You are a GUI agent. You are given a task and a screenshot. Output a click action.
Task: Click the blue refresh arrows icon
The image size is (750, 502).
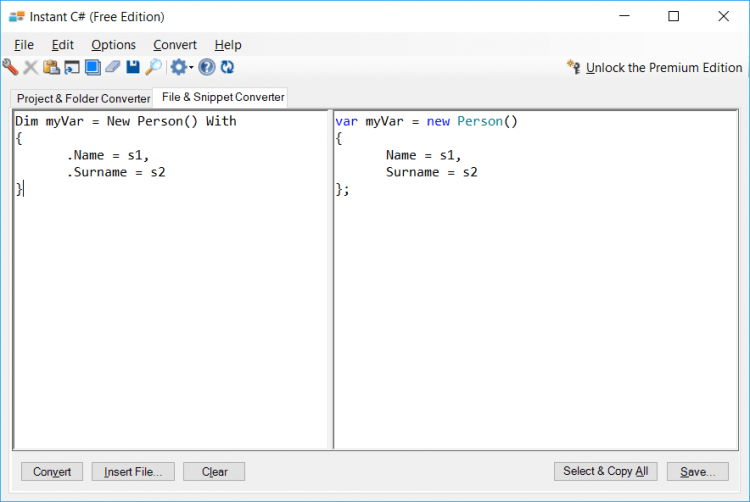click(x=227, y=67)
